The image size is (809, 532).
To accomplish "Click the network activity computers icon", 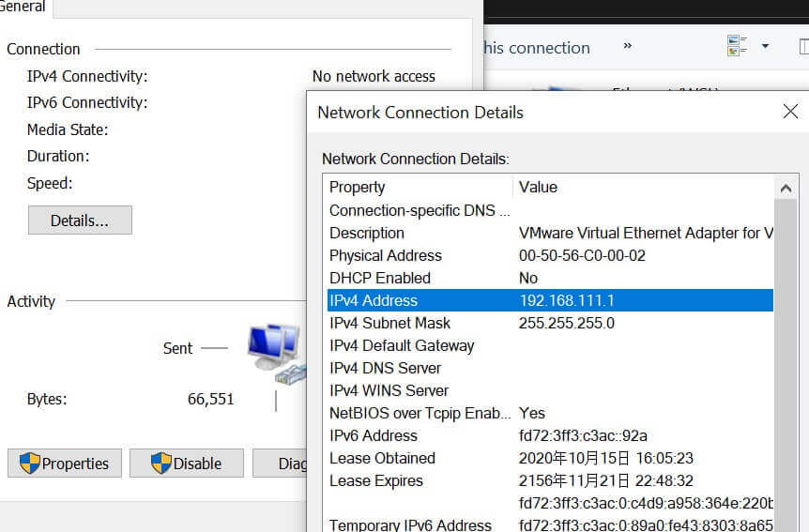I will (274, 351).
